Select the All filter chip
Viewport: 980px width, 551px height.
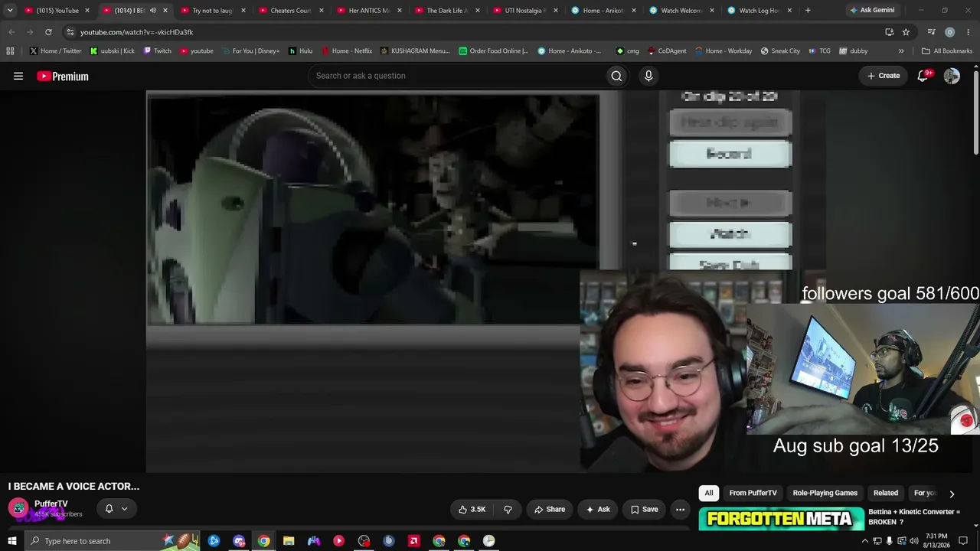(709, 494)
